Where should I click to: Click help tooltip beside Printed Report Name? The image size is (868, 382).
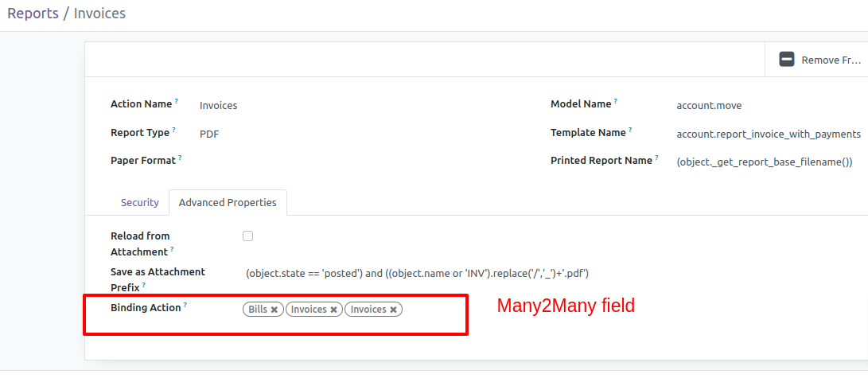pyautogui.click(x=656, y=158)
